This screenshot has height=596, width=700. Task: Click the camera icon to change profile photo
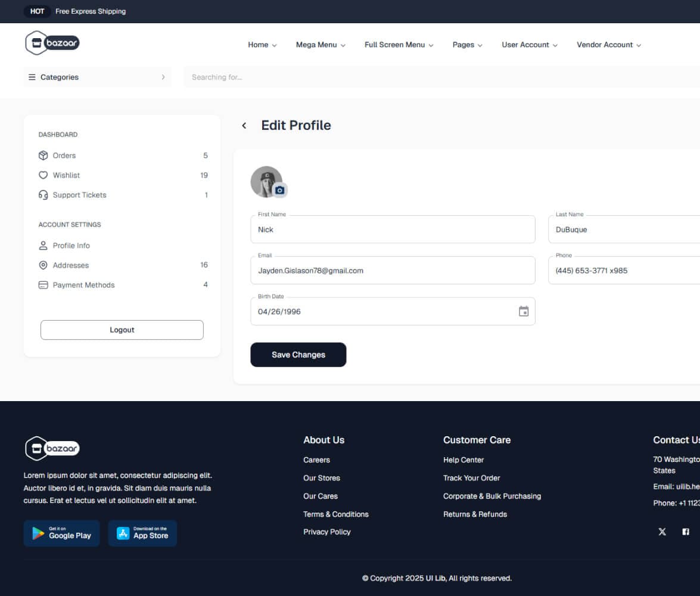click(x=281, y=190)
